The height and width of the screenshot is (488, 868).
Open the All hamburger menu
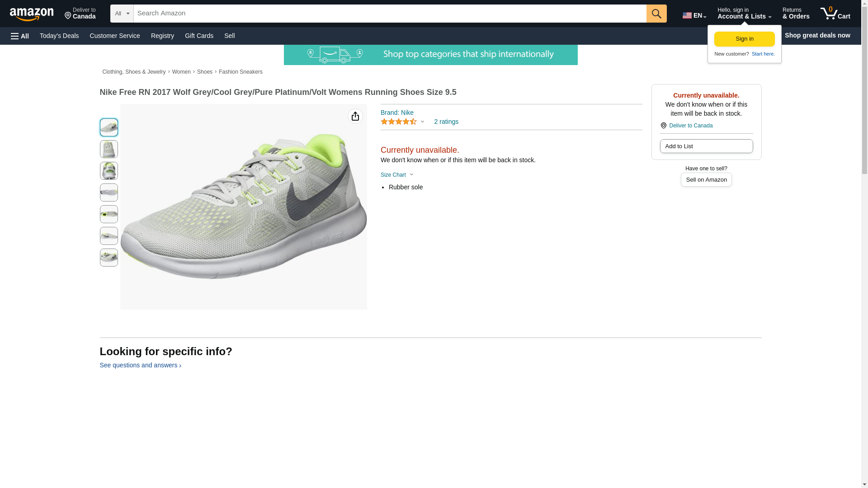(x=20, y=36)
